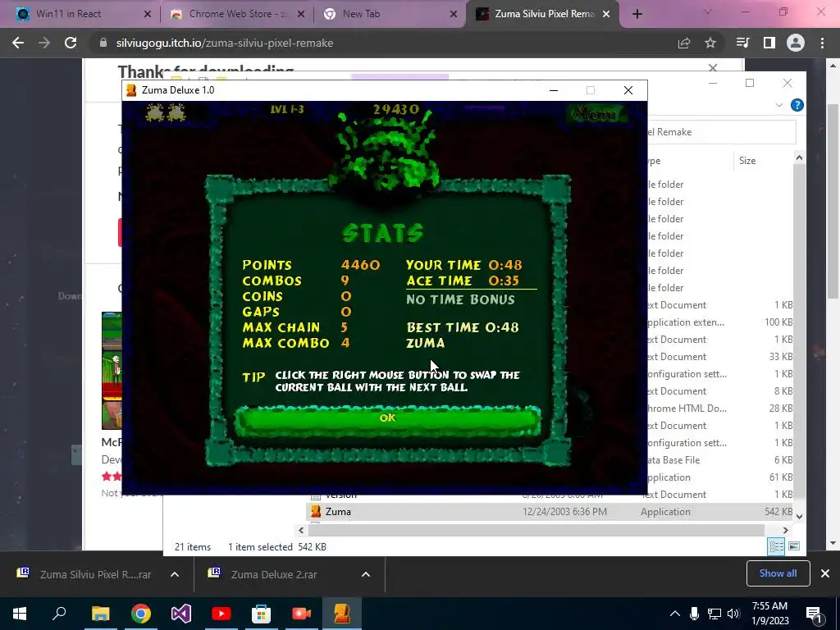Open volume tray icon
This screenshot has height=630, width=840.
click(x=733, y=614)
